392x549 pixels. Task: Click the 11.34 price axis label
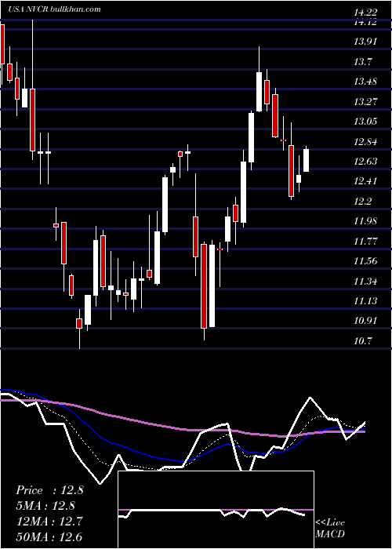[365, 281]
